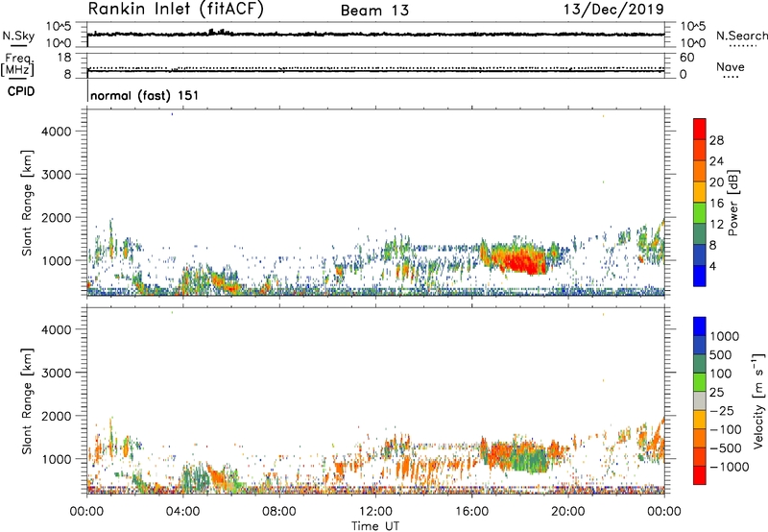Select the 3000 km tick on velocity panel
The image size is (768, 532).
[57, 373]
